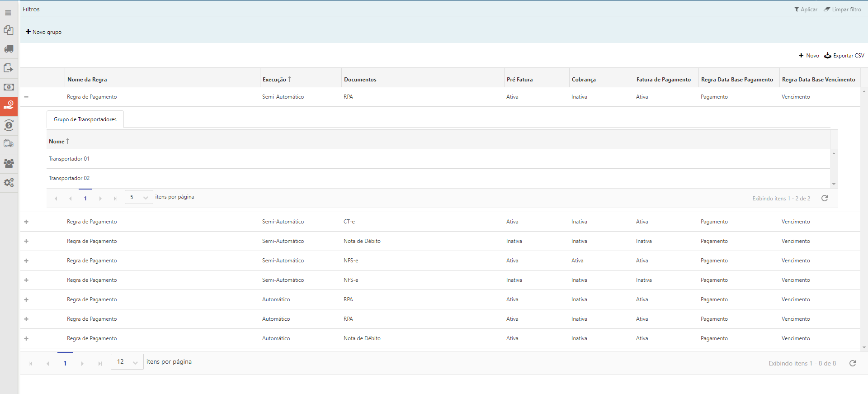868x394 pixels.
Task: Open the main grid items per page dropdown
Action: pos(127,362)
